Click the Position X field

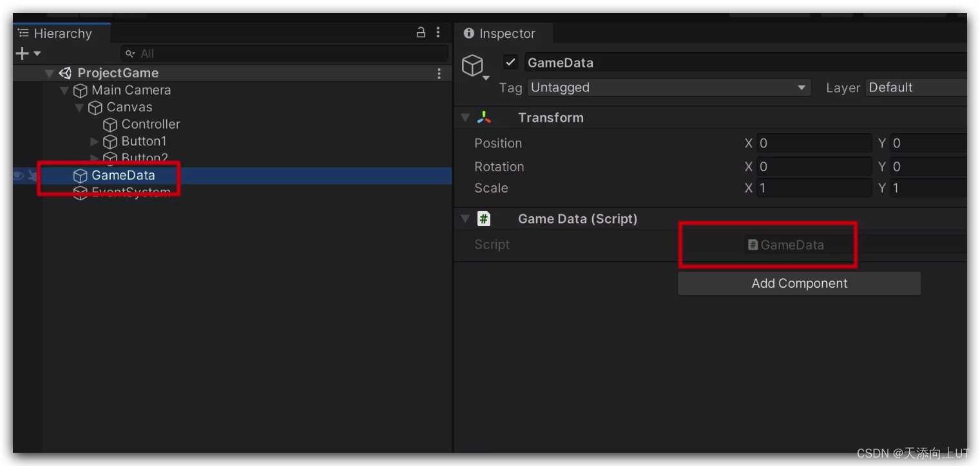point(814,143)
